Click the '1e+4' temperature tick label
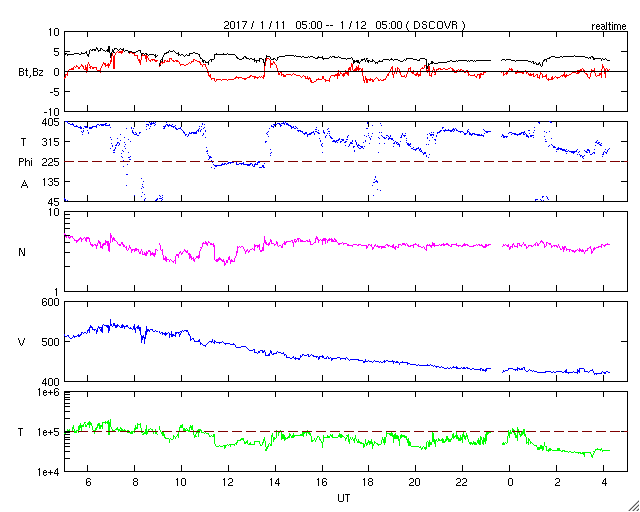This screenshot has width=640, height=512. (49, 472)
